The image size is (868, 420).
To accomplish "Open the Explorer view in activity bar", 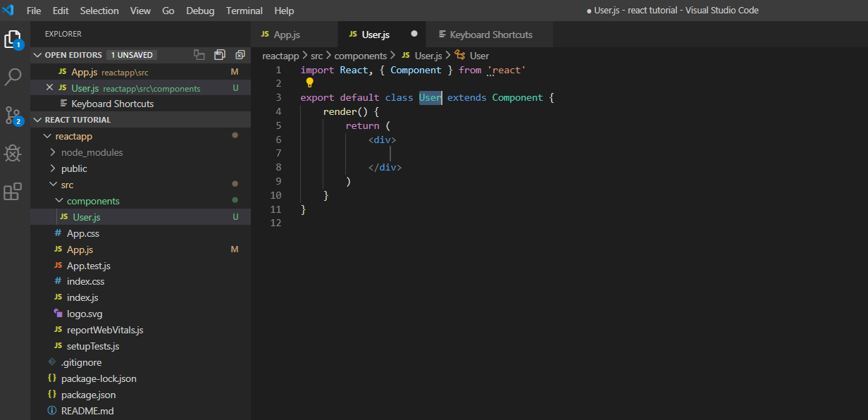I will tap(13, 39).
